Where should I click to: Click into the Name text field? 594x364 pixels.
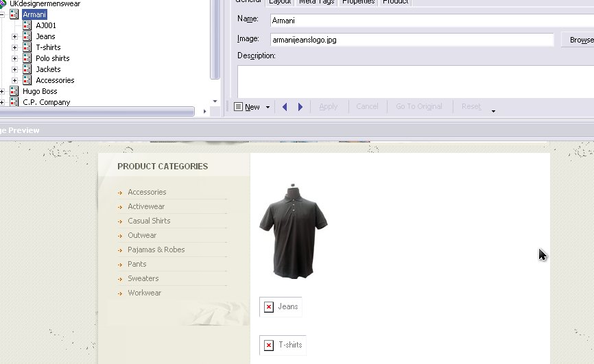pos(412,21)
